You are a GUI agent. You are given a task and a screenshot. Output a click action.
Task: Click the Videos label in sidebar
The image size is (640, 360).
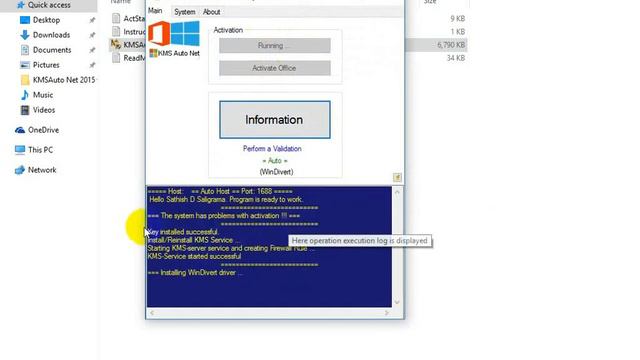click(x=44, y=110)
